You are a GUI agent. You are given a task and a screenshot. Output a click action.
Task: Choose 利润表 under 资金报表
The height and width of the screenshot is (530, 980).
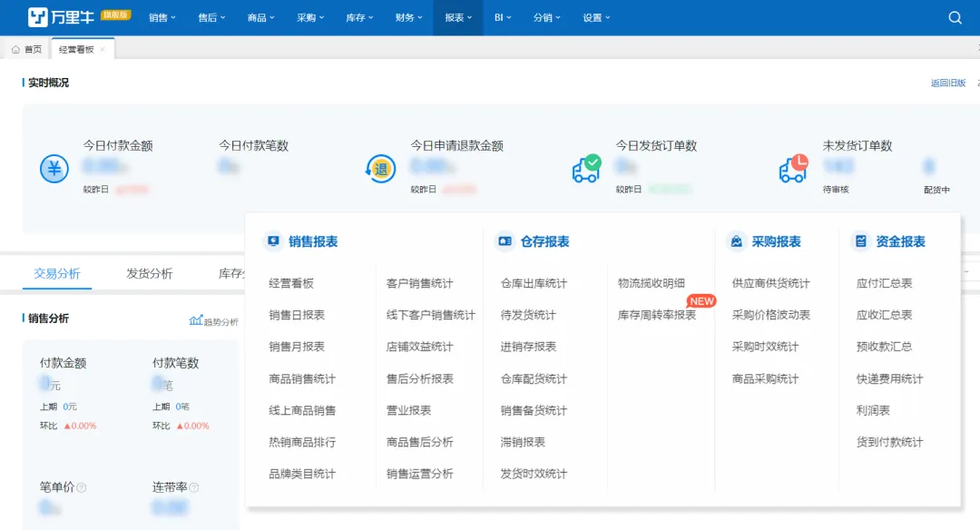pyautogui.click(x=873, y=410)
